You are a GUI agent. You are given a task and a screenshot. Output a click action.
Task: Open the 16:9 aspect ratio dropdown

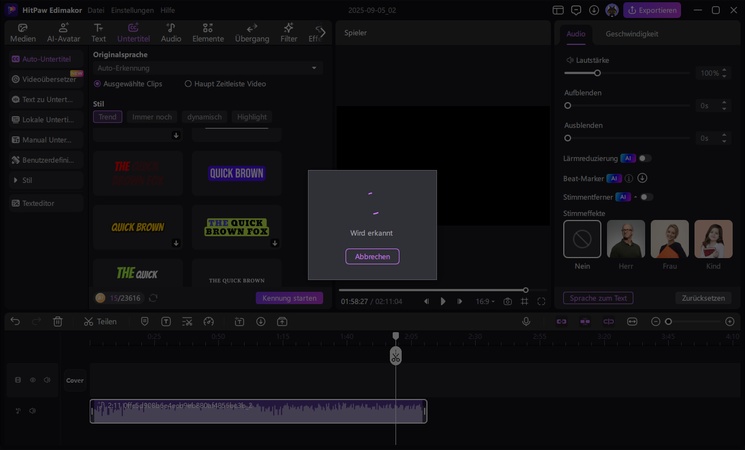click(485, 301)
